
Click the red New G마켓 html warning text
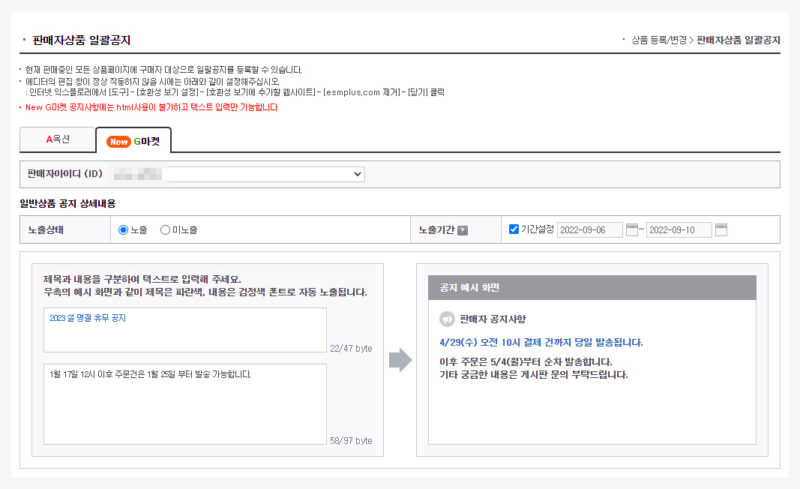point(150,107)
